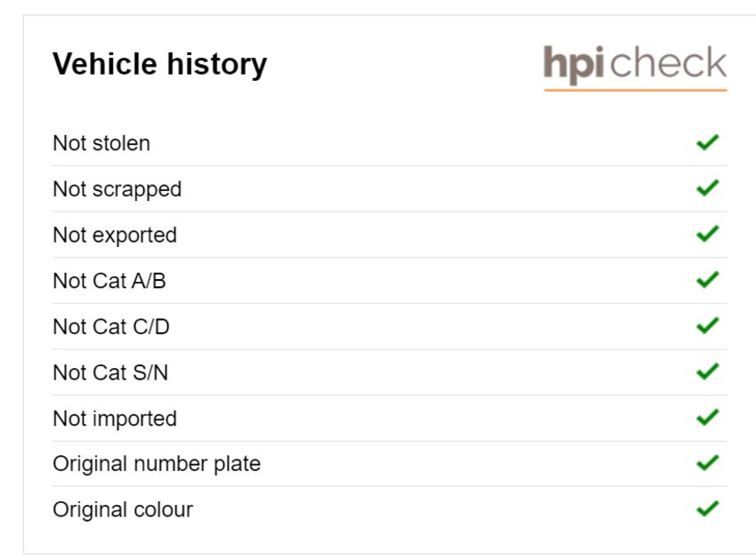Select the Not Cat S/N tick icon
The width and height of the screenshot is (756, 560).
pos(707,372)
